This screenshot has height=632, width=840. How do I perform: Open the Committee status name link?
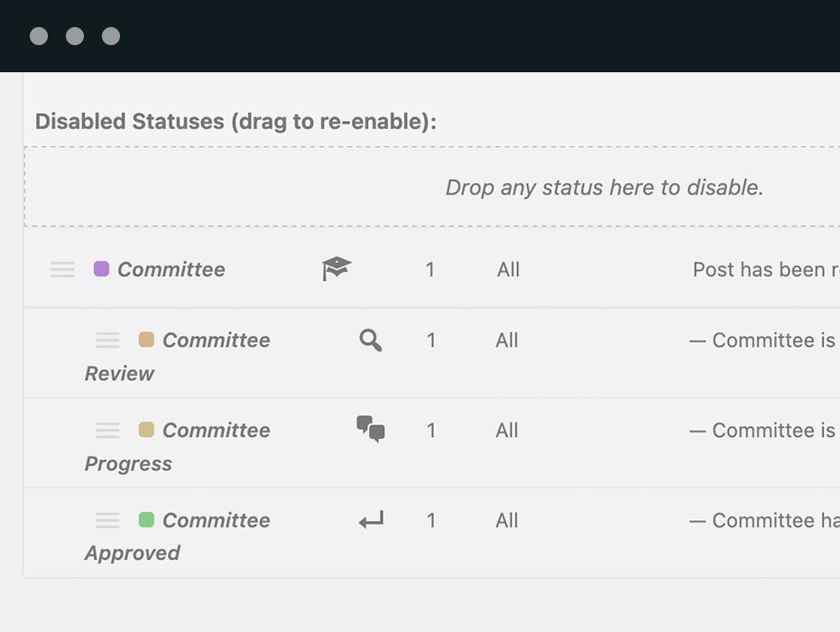pos(171,269)
